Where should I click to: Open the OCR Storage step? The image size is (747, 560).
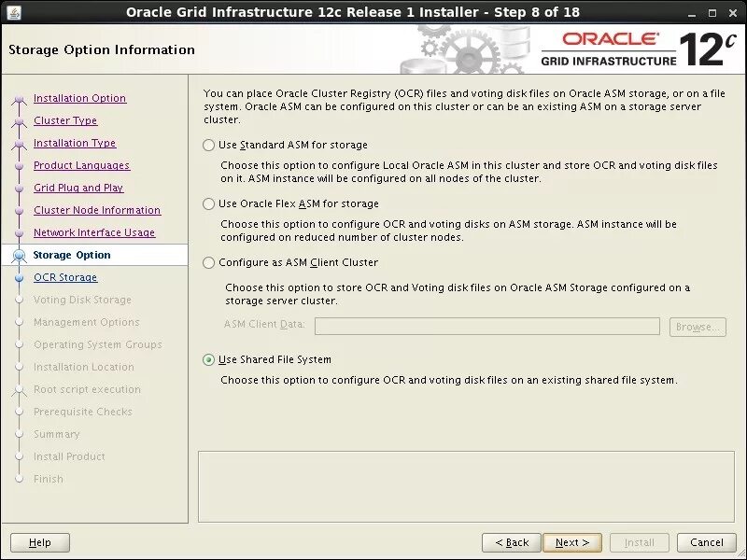(65, 277)
